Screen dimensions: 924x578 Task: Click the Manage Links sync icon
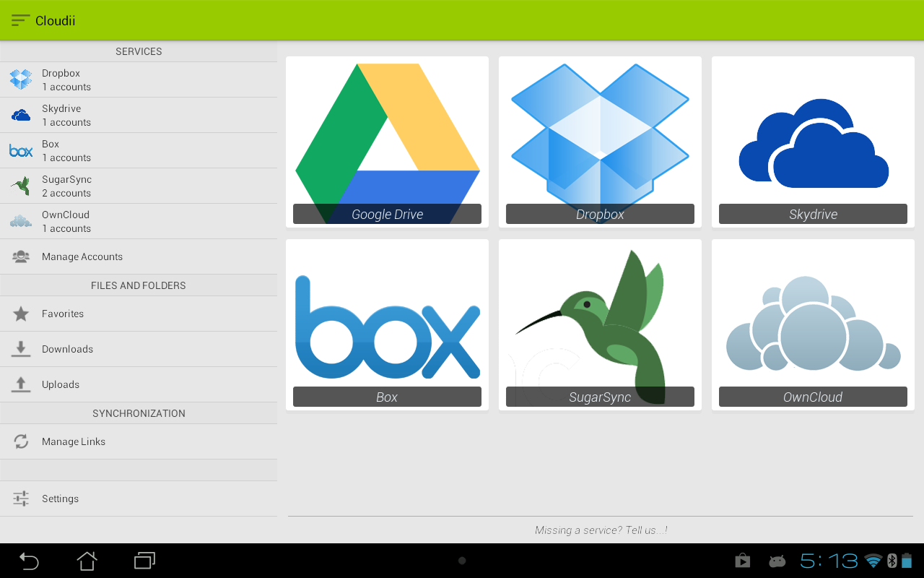pyautogui.click(x=21, y=441)
